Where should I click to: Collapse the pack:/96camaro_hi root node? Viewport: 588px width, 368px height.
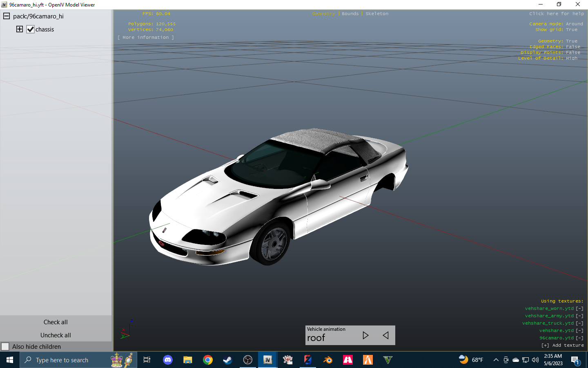tap(7, 16)
